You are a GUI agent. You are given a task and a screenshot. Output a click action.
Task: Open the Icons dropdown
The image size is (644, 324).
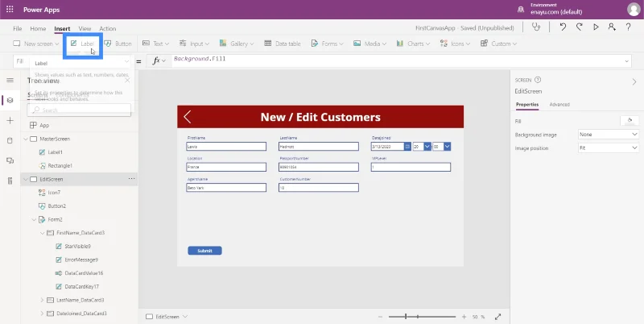455,44
